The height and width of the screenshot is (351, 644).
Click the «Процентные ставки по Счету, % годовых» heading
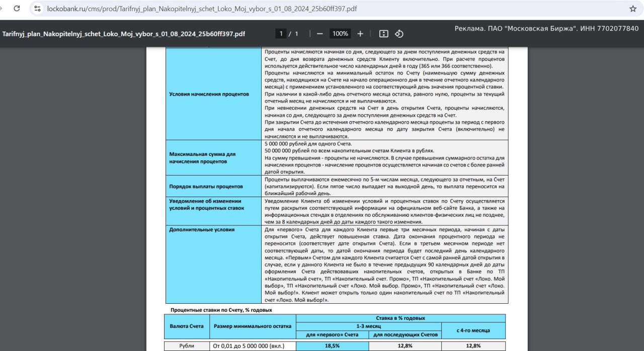coord(221,310)
